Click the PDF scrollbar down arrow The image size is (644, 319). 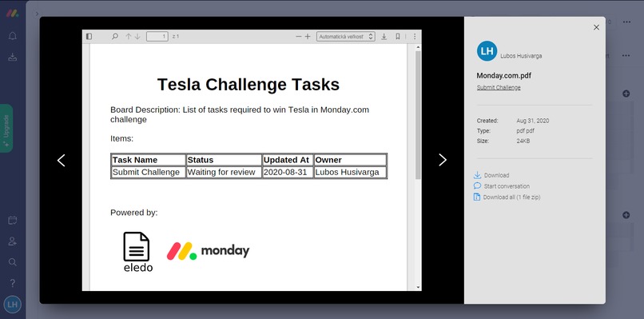point(418,287)
